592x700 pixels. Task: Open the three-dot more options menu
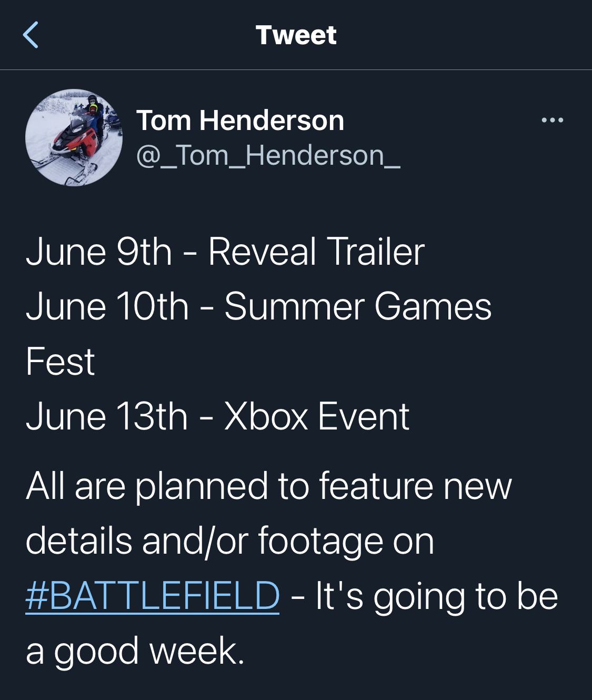tap(553, 121)
